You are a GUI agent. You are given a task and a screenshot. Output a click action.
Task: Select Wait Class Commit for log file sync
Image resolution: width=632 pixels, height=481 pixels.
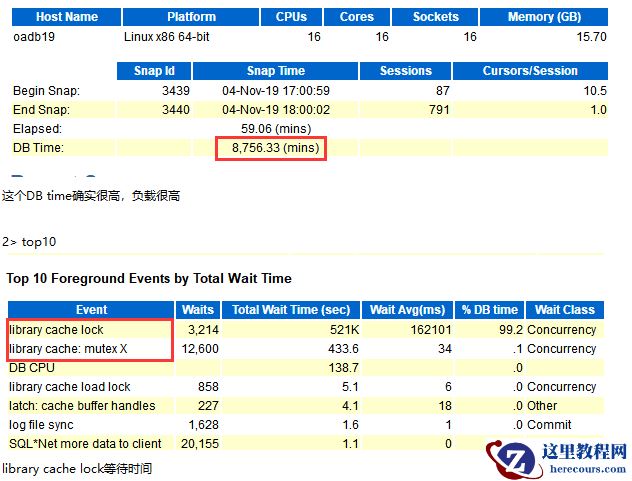tap(549, 425)
